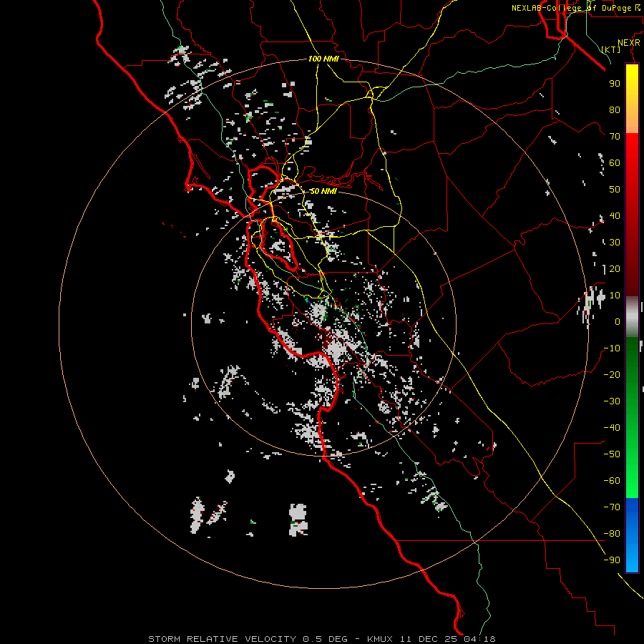Click the positive 30 value on the velocity scale
This screenshot has width=644, height=644.
pos(615,243)
